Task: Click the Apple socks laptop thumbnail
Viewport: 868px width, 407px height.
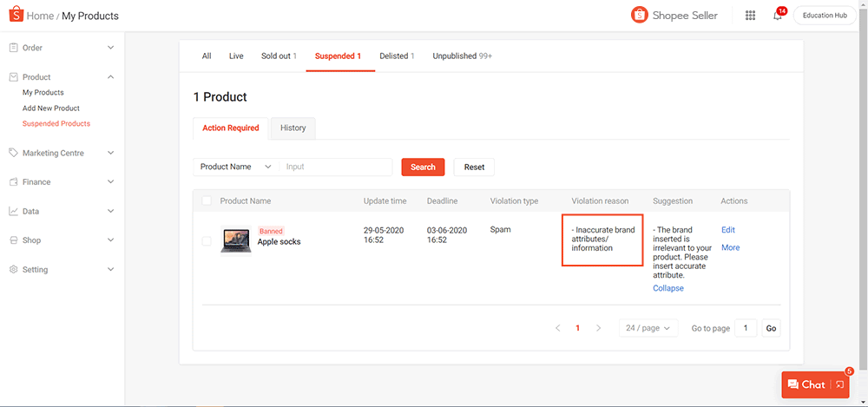Action: (x=236, y=241)
